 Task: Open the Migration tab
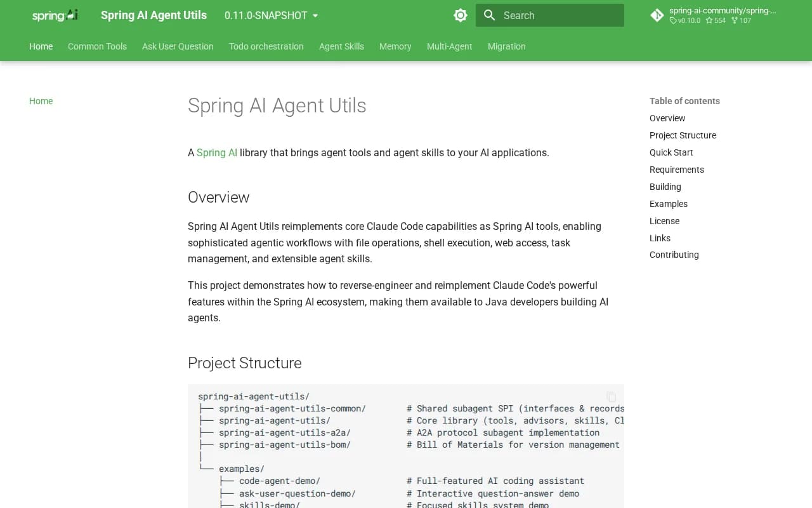(507, 46)
